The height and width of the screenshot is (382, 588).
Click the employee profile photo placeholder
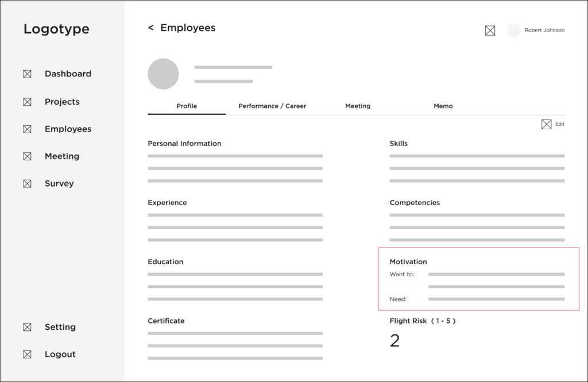tap(163, 74)
